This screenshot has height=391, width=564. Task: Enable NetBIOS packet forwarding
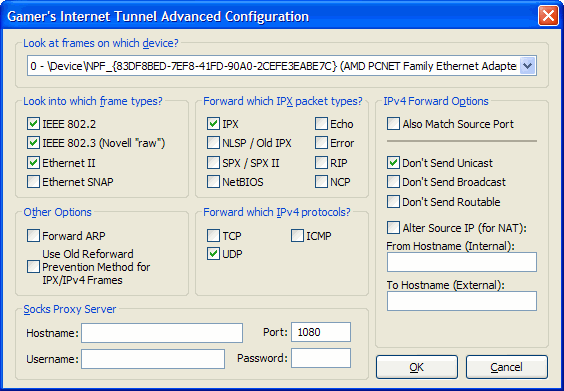(213, 182)
